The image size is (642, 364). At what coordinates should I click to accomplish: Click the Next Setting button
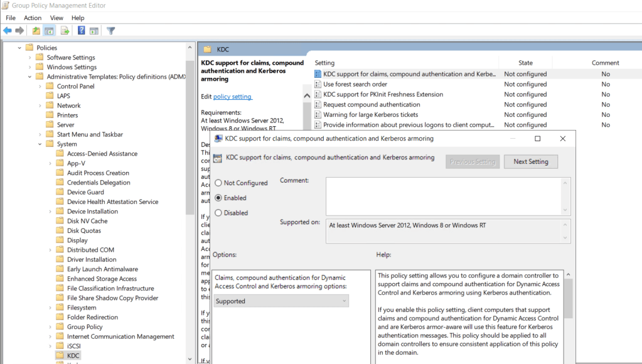[x=530, y=162]
